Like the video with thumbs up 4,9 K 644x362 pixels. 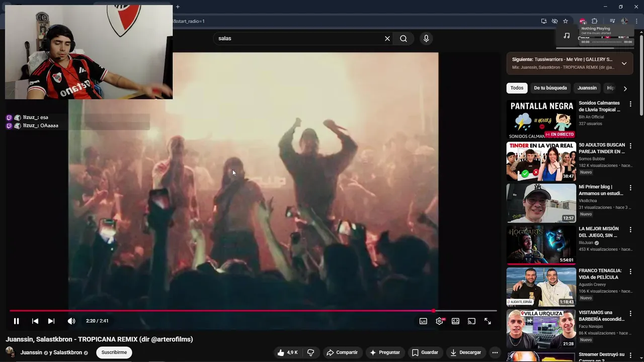coord(288,352)
